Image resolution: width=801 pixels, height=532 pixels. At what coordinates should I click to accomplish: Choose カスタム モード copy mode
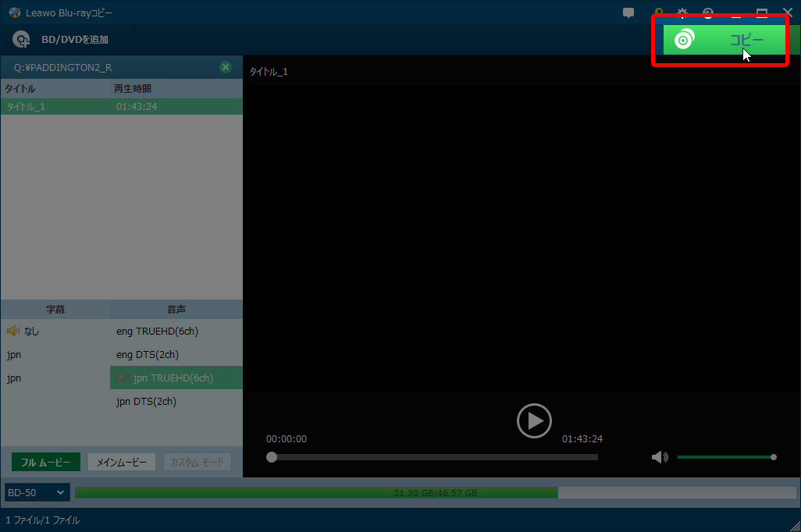[x=197, y=463]
